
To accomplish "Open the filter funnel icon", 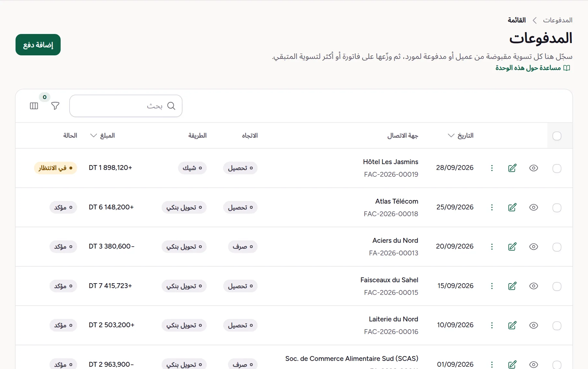I will (55, 106).
